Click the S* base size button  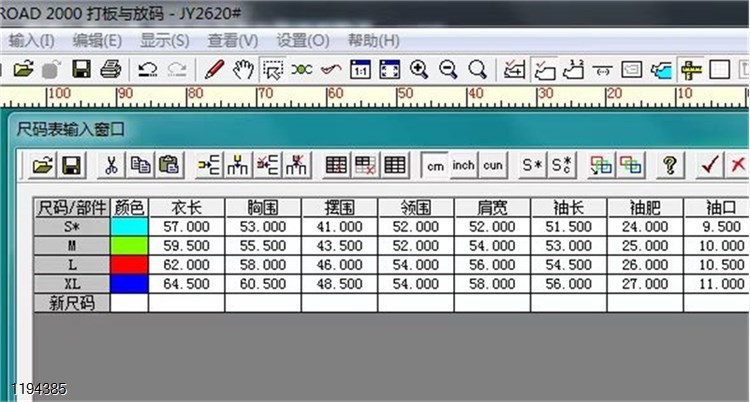tap(532, 165)
